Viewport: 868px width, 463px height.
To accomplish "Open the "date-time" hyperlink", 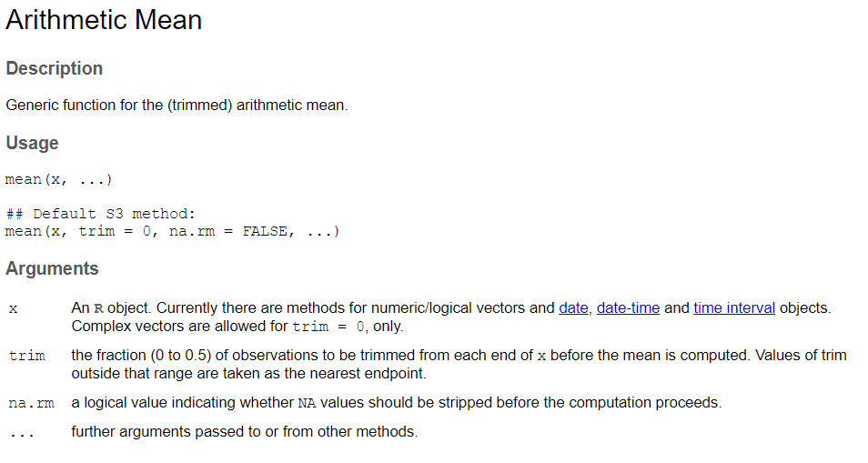I will click(628, 307).
